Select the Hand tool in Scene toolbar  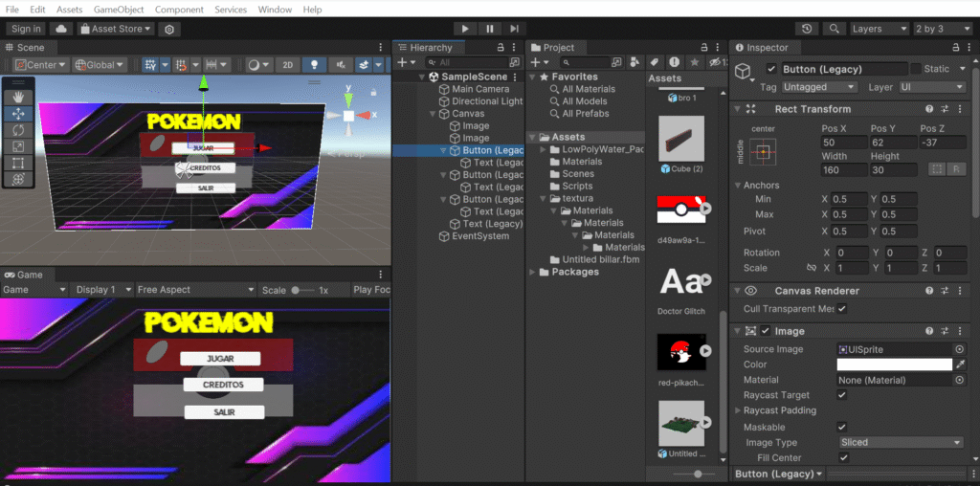tap(19, 97)
